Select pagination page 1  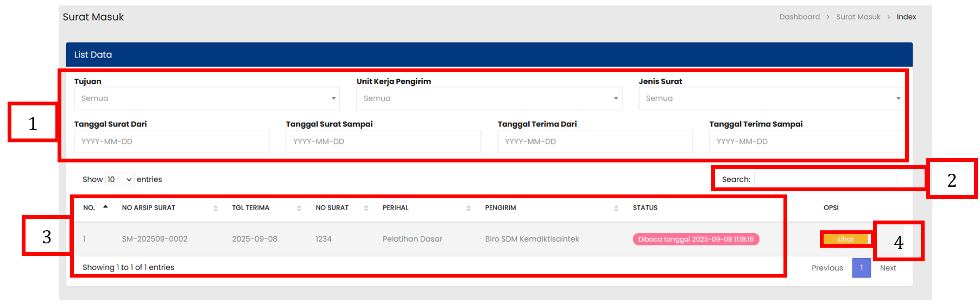click(x=861, y=268)
